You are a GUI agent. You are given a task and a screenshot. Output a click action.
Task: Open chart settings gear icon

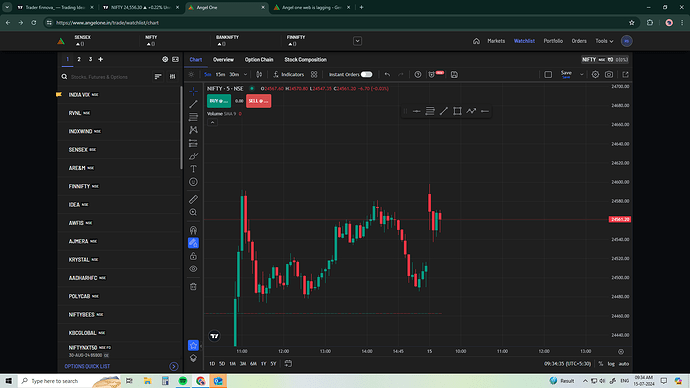click(x=595, y=75)
